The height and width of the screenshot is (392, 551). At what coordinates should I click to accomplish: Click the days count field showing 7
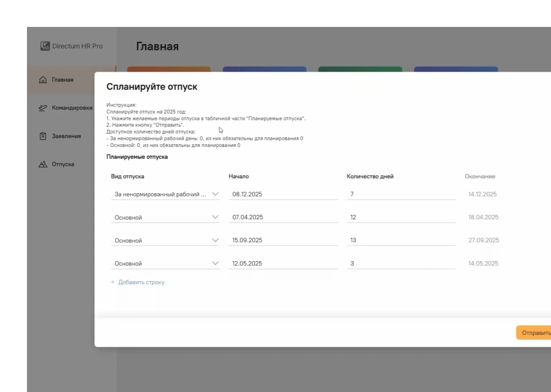click(401, 194)
